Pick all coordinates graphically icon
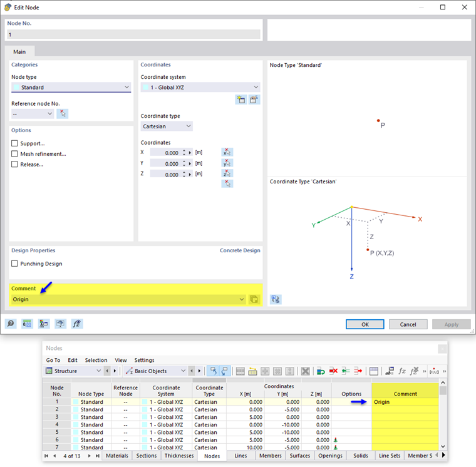 pyautogui.click(x=227, y=183)
